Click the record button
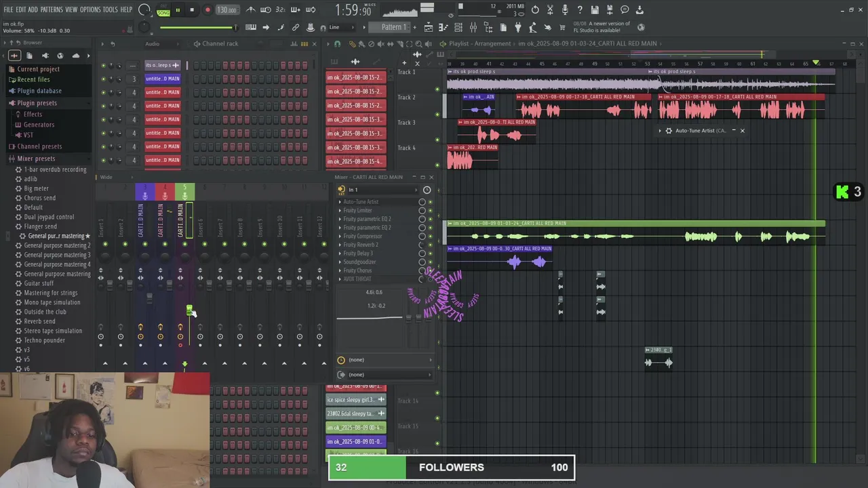This screenshot has width=868, height=488. click(208, 9)
